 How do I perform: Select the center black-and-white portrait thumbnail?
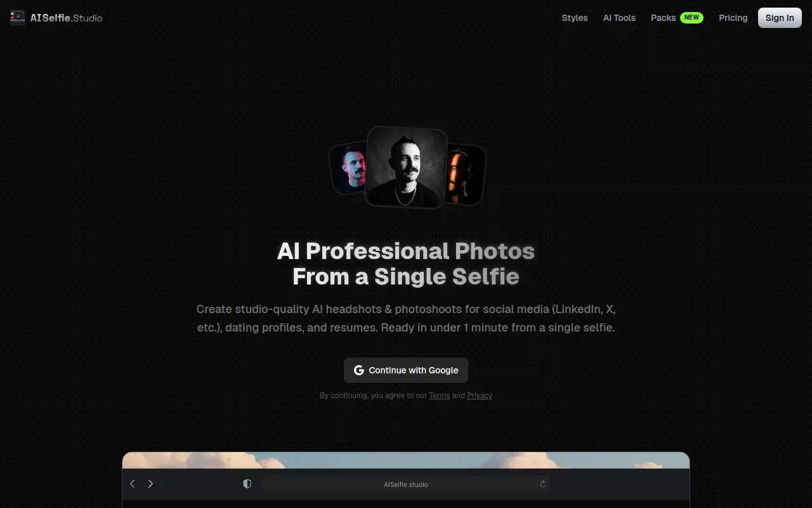(407, 167)
